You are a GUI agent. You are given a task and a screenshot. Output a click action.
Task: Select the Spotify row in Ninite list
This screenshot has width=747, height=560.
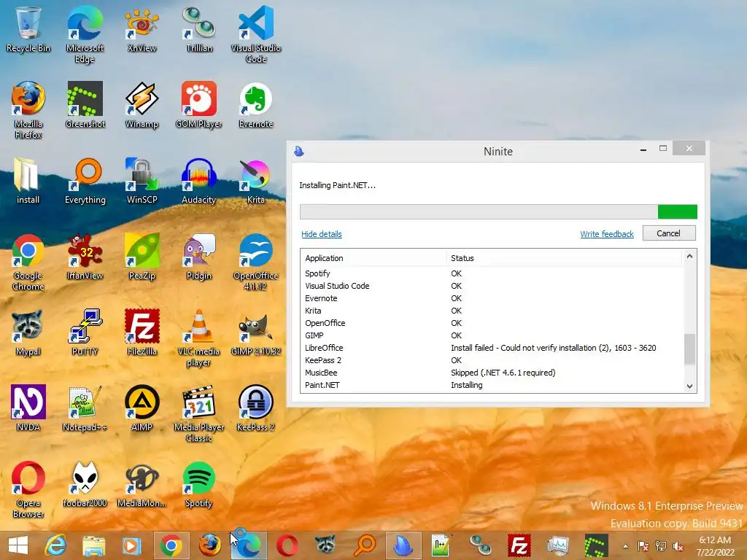[492, 273]
